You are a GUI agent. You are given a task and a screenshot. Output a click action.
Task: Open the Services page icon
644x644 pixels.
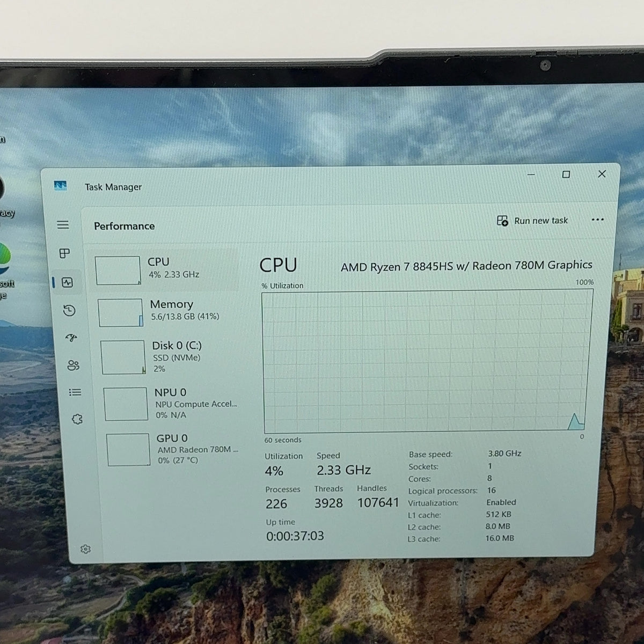pos(77,419)
